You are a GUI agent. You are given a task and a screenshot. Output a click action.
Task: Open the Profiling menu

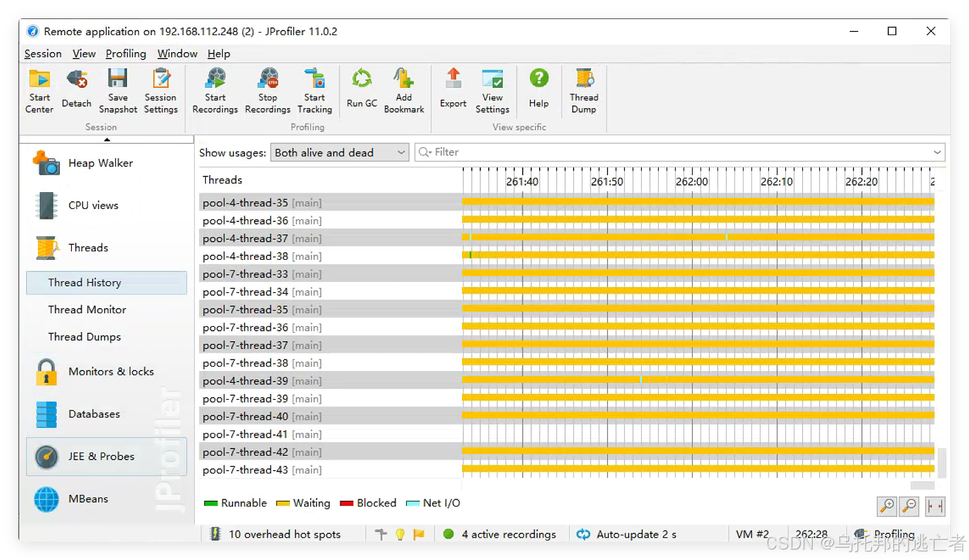point(126,54)
